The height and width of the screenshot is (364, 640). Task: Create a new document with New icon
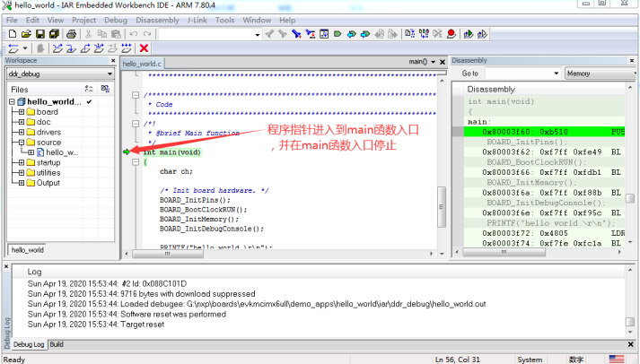click(x=13, y=34)
